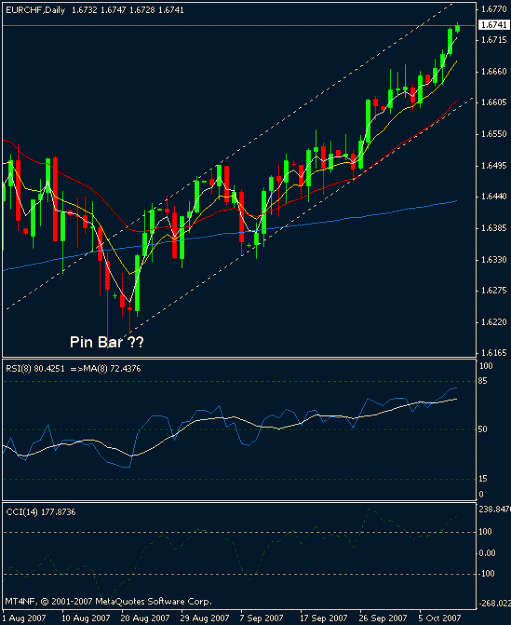Click price scale value 1.6660
The image size is (511, 625).
pyautogui.click(x=494, y=71)
